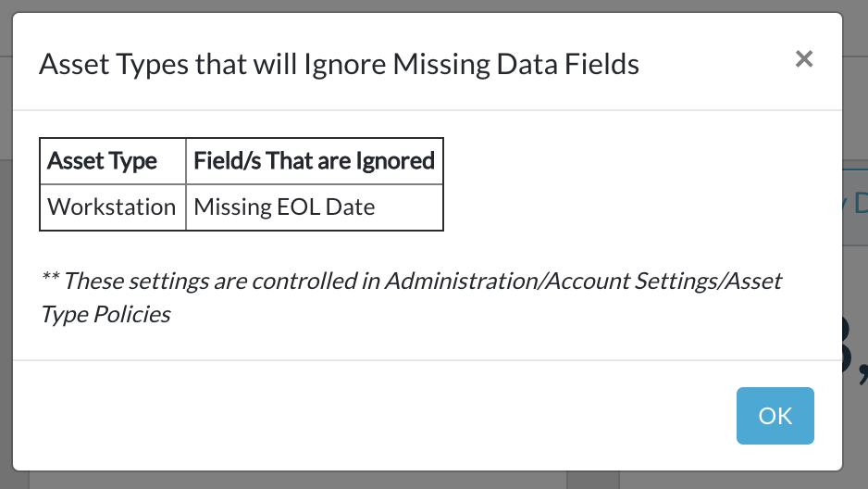This screenshot has height=489, width=868.
Task: Click the "Missing EOL Date" cell
Action: point(284,207)
